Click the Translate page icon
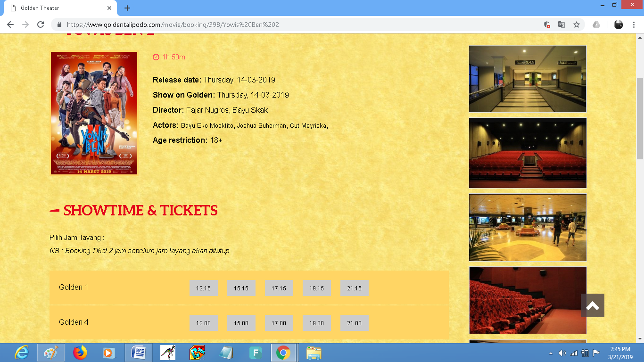Screen dimensions: 644x362 coord(561,25)
